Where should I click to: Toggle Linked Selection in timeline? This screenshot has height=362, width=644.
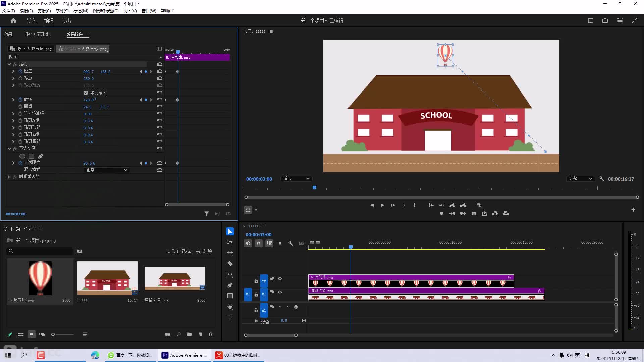[269, 243]
